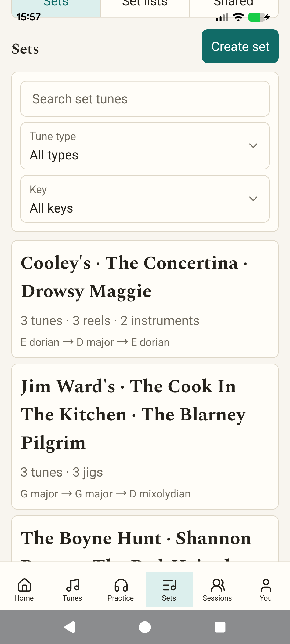This screenshot has width=290, height=644.
Task: Open the Jim Ward's jig set card
Action: point(145,437)
